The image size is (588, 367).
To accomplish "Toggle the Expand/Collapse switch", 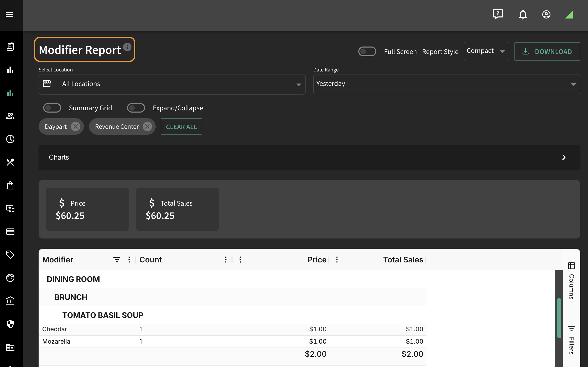I will click(x=136, y=108).
